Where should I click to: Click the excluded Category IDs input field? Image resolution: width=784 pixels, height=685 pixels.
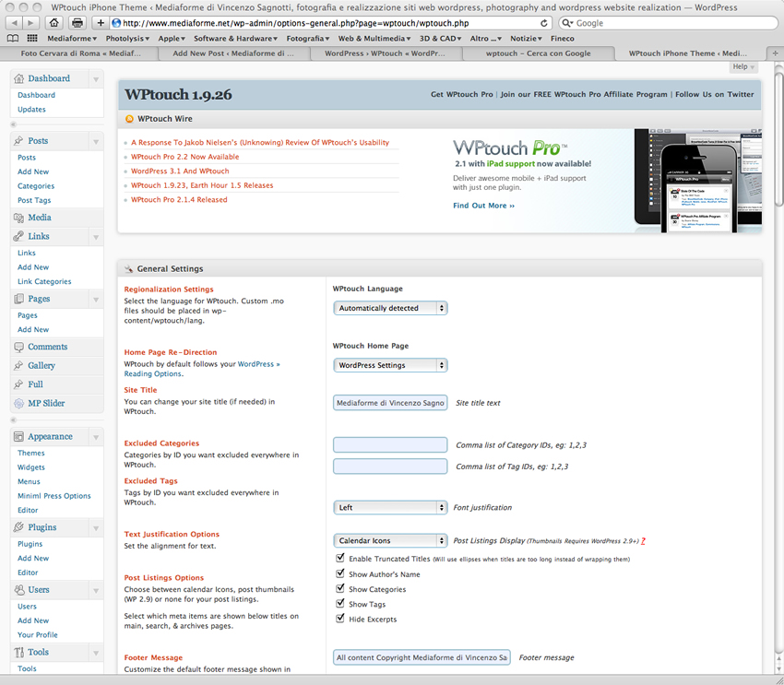(x=390, y=444)
